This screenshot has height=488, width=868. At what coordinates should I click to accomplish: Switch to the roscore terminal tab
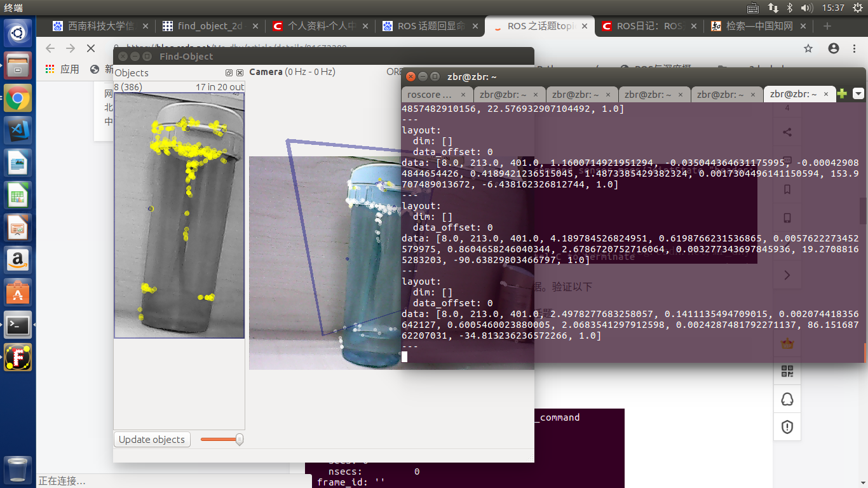pyautogui.click(x=429, y=93)
